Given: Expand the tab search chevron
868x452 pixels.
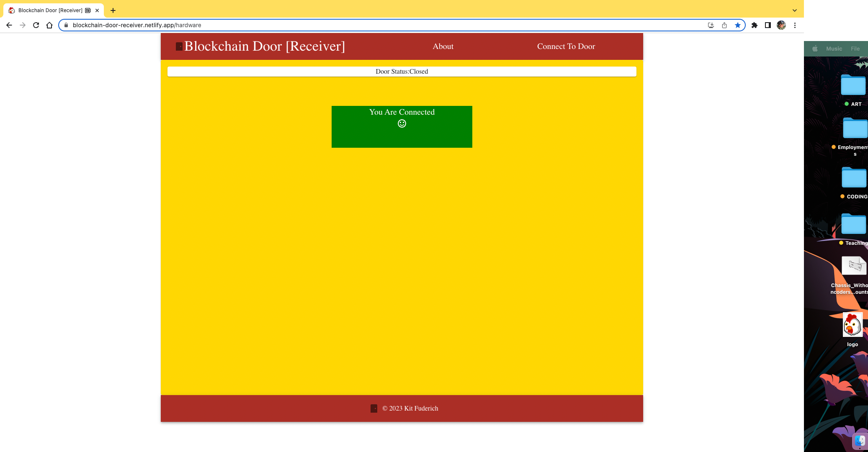Looking at the screenshot, I should [x=794, y=10].
